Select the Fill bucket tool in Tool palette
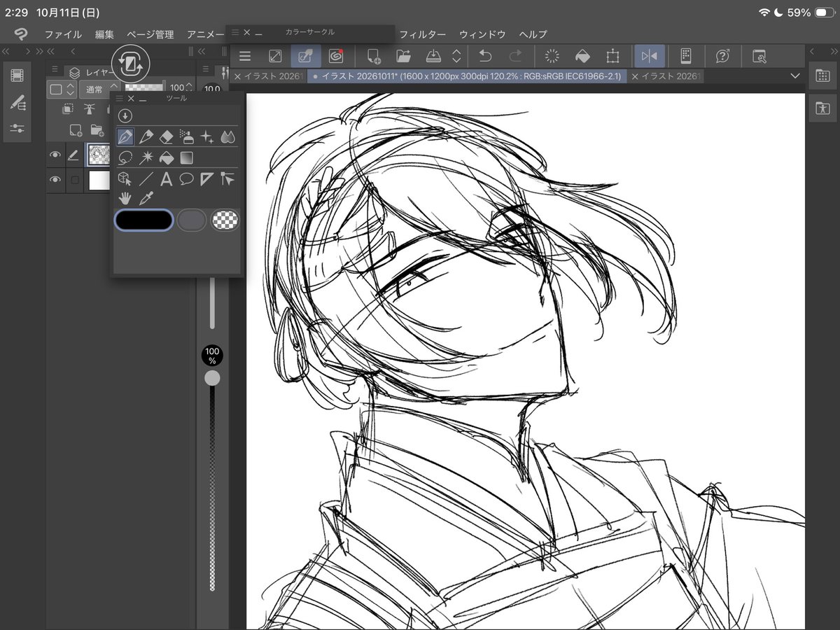The image size is (840, 630). [166, 157]
